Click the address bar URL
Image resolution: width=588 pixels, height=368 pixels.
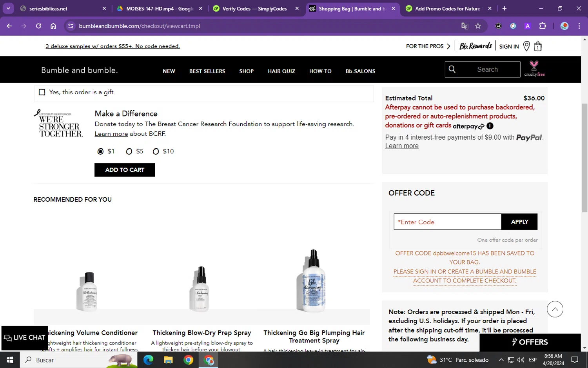[140, 26]
